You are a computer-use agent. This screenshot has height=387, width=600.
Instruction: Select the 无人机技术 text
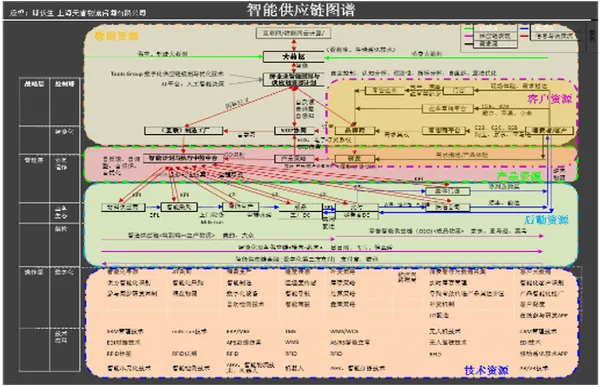pyautogui.click(x=445, y=331)
